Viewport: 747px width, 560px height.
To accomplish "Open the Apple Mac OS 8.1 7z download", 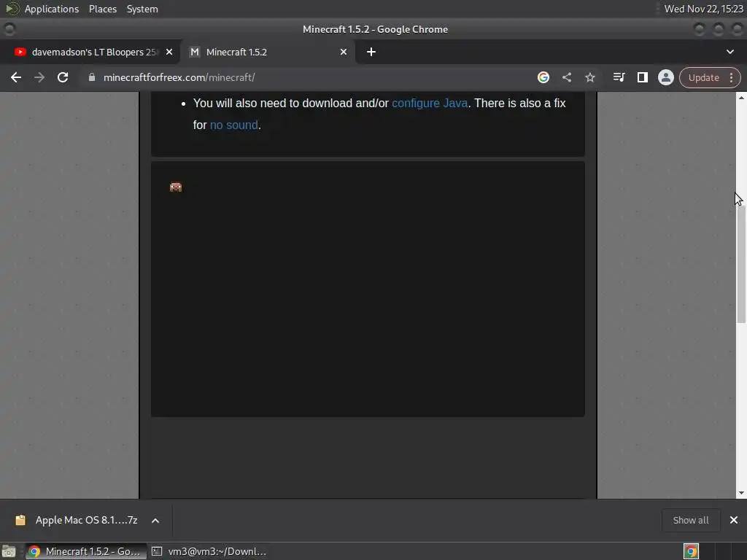I will click(x=86, y=520).
